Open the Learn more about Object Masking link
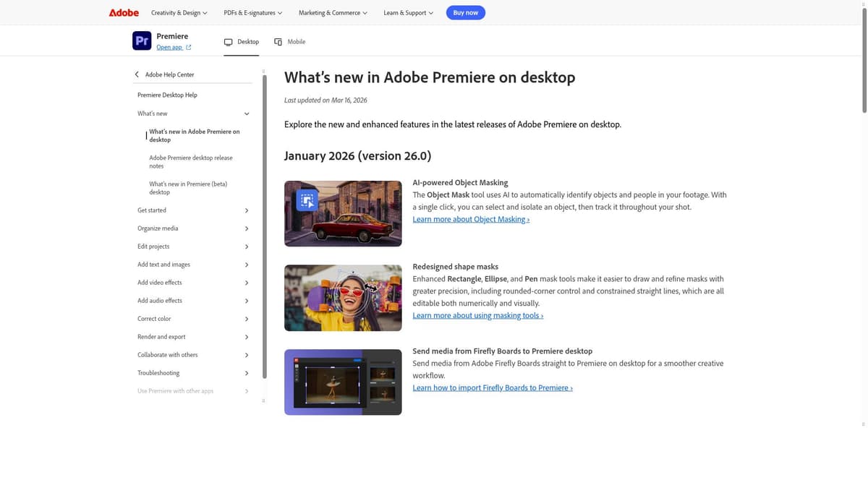The height and width of the screenshot is (488, 868). [x=470, y=219]
